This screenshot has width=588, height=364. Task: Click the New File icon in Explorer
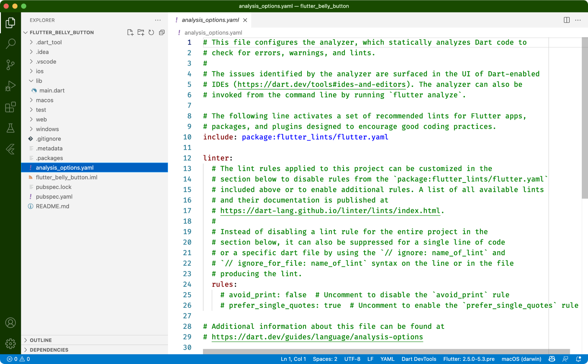coord(130,32)
